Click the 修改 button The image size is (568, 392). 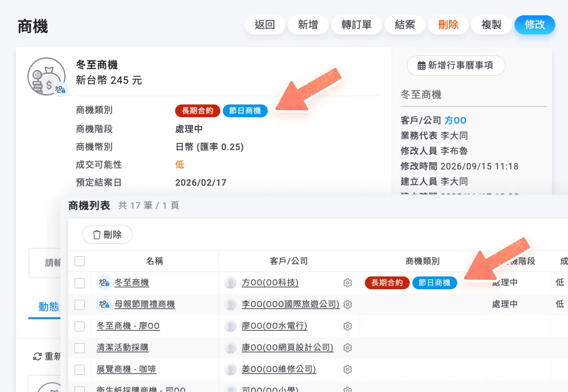(x=535, y=25)
